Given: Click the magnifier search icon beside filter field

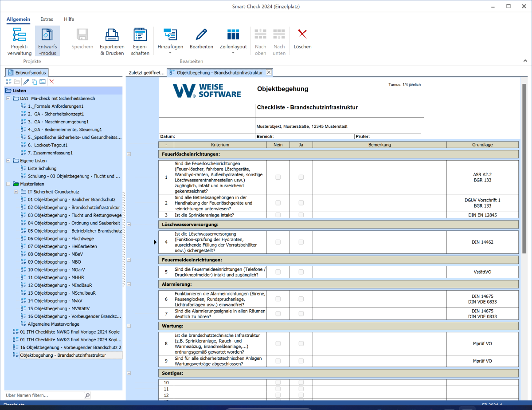Looking at the screenshot, I should (x=87, y=395).
